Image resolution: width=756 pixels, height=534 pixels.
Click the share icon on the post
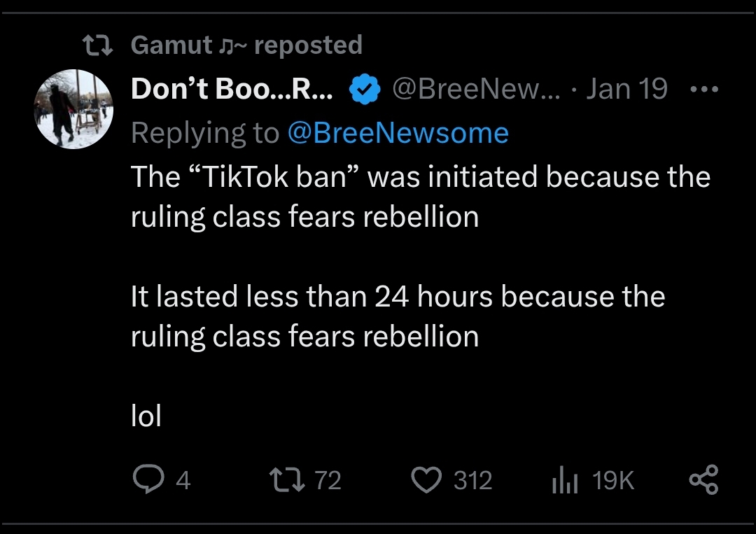click(x=704, y=479)
